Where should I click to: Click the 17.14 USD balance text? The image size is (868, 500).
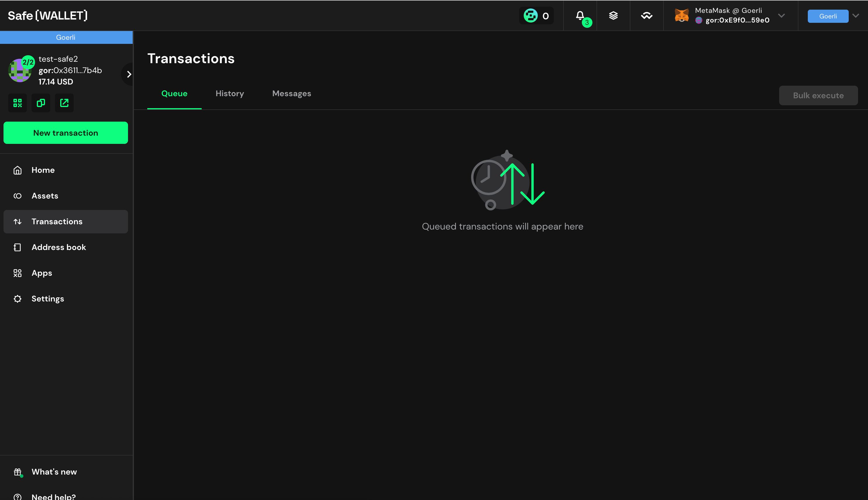pos(56,82)
